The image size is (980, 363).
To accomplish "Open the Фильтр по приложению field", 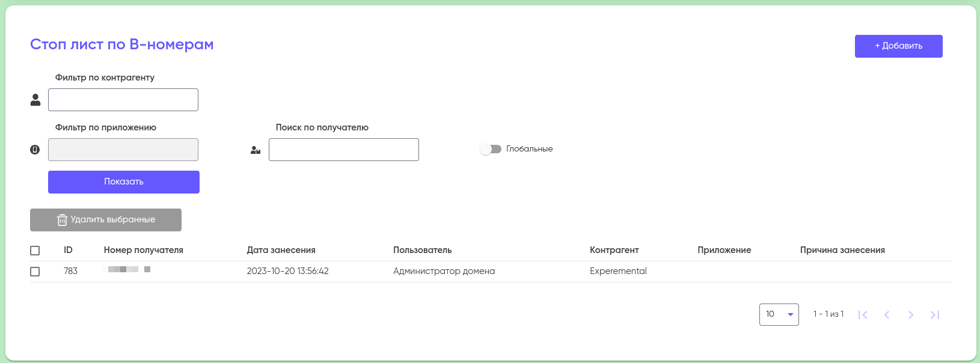I will pos(123,150).
